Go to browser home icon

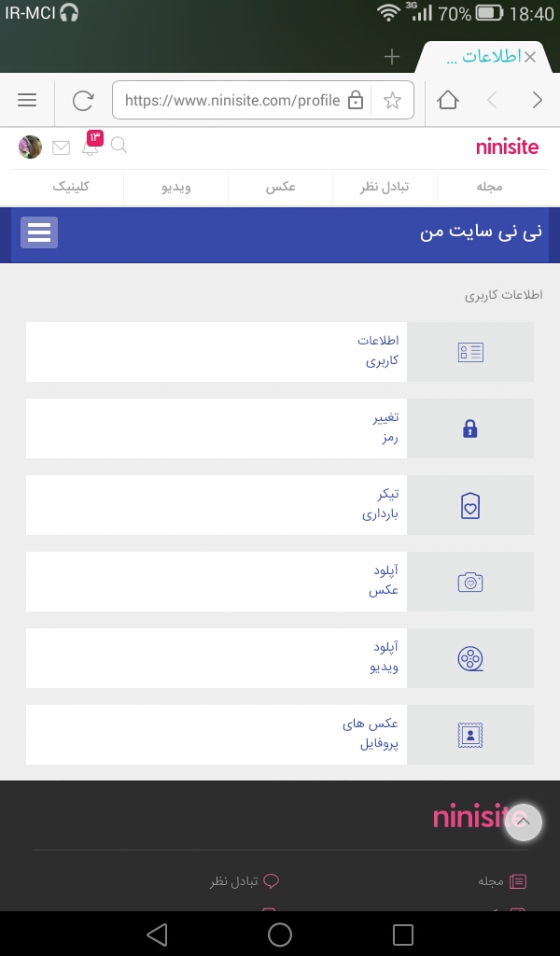448,100
